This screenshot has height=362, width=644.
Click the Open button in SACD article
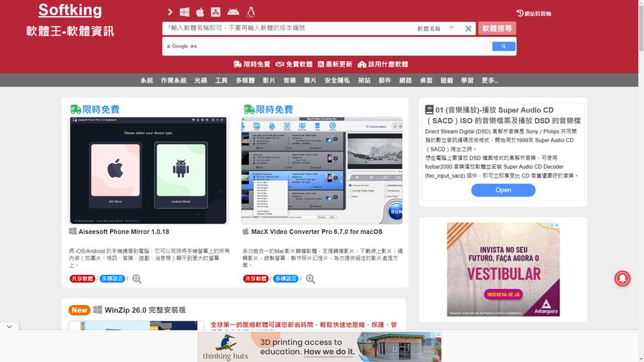pyautogui.click(x=503, y=190)
